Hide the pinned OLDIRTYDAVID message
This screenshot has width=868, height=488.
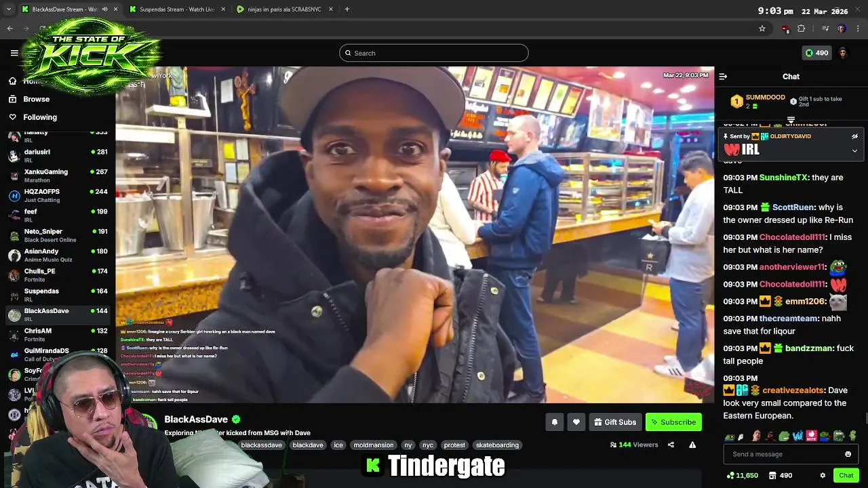click(854, 136)
